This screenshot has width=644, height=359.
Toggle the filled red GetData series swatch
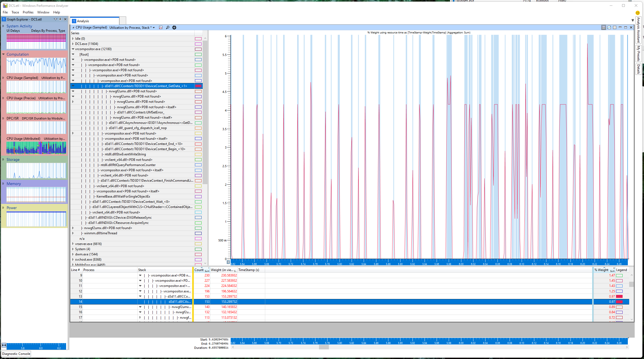(x=198, y=86)
